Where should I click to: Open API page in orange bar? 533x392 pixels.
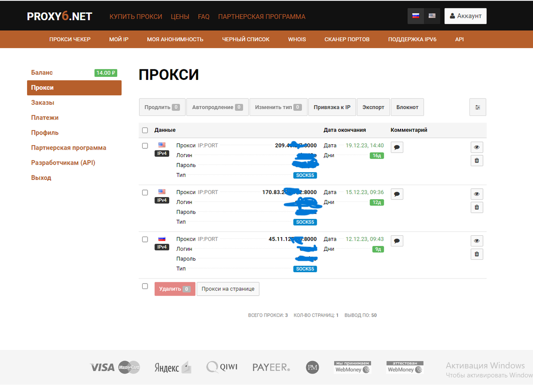[x=459, y=39]
